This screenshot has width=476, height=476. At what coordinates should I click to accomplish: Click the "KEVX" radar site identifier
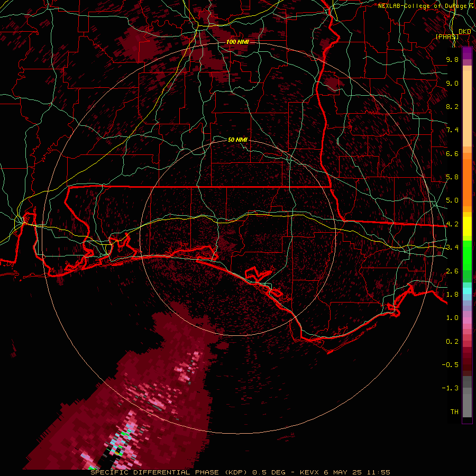click(309, 472)
